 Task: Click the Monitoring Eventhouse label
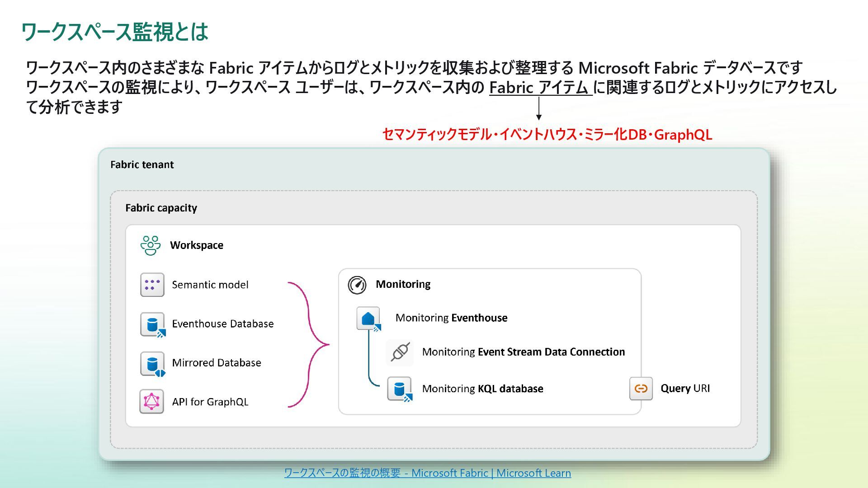(x=451, y=318)
